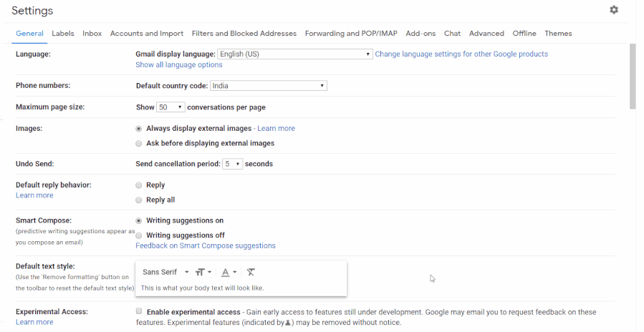Click Change language settings for other Google products

pyautogui.click(x=461, y=54)
